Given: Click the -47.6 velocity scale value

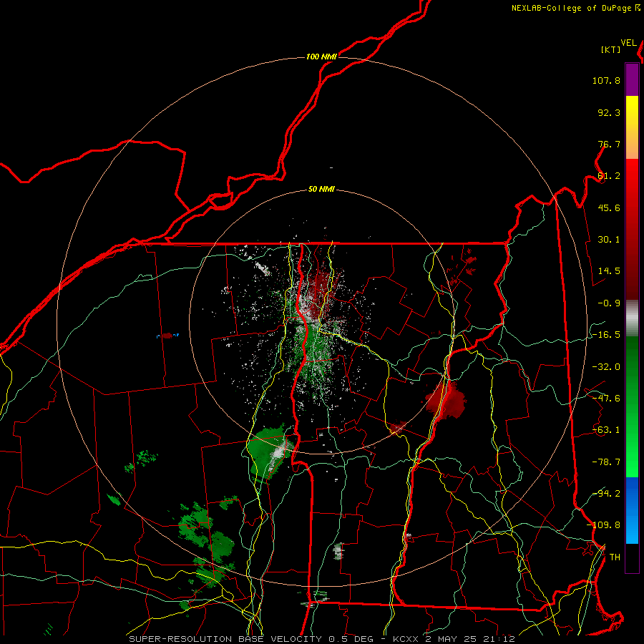Looking at the screenshot, I should (x=606, y=399).
